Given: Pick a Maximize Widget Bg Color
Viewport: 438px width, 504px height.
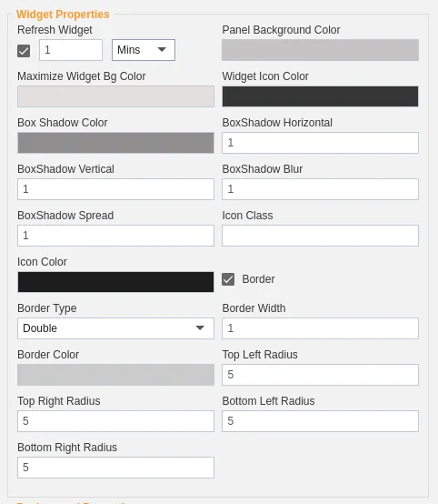Looking at the screenshot, I should [x=115, y=96].
